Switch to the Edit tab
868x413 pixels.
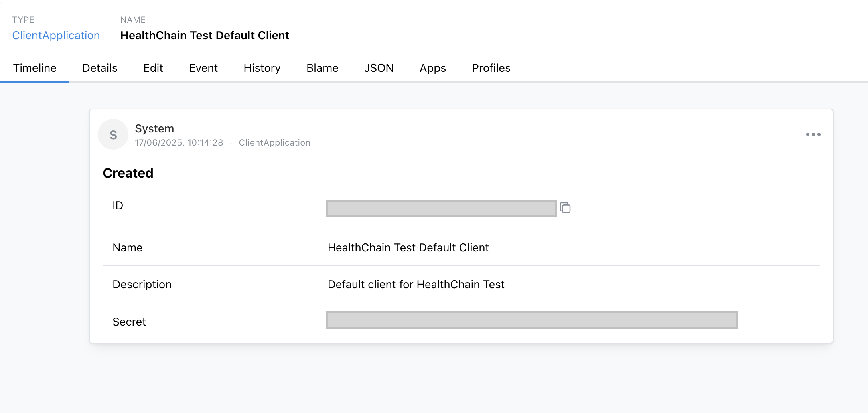click(x=153, y=68)
